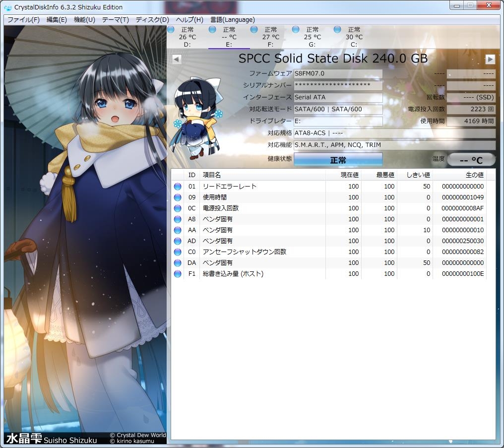The width and height of the screenshot is (504, 448).
Task: Click raw value 000000250030
Action: [x=462, y=241]
